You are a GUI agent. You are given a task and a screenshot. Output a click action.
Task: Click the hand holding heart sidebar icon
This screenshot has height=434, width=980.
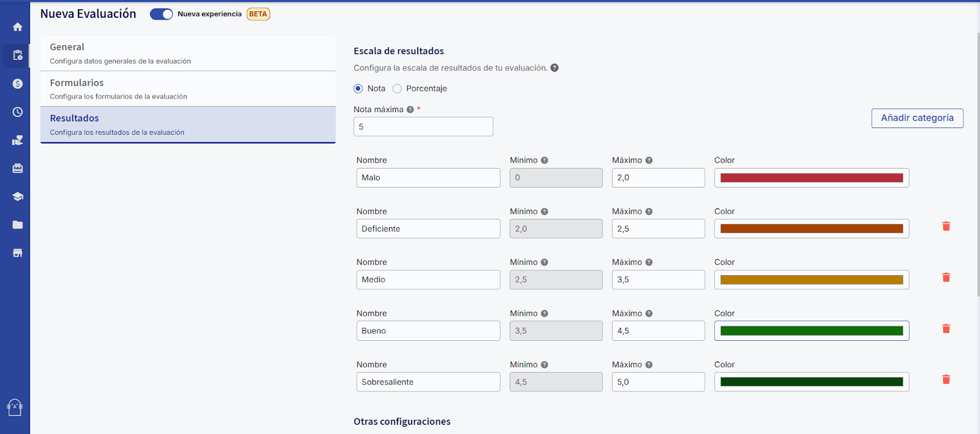pos(18,140)
